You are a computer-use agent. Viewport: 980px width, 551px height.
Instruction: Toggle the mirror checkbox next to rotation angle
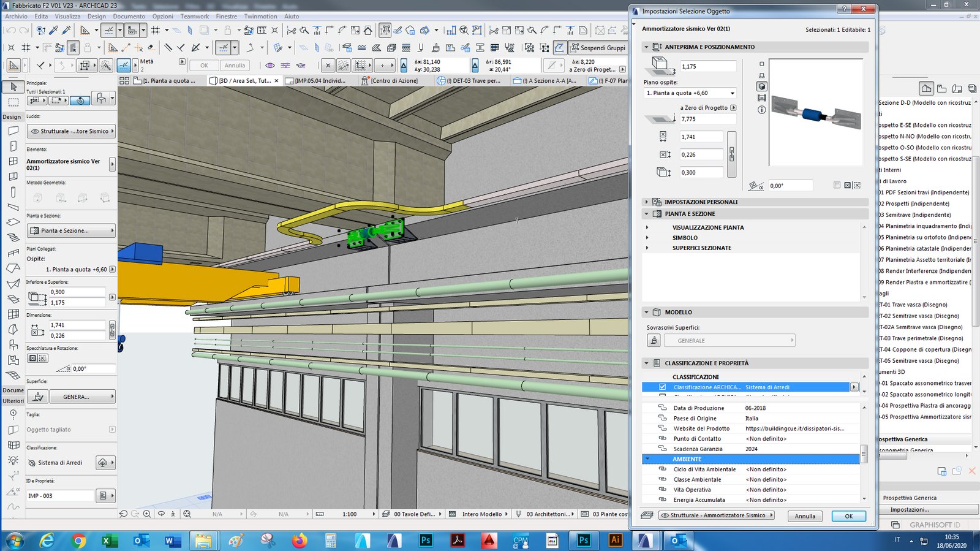(837, 185)
